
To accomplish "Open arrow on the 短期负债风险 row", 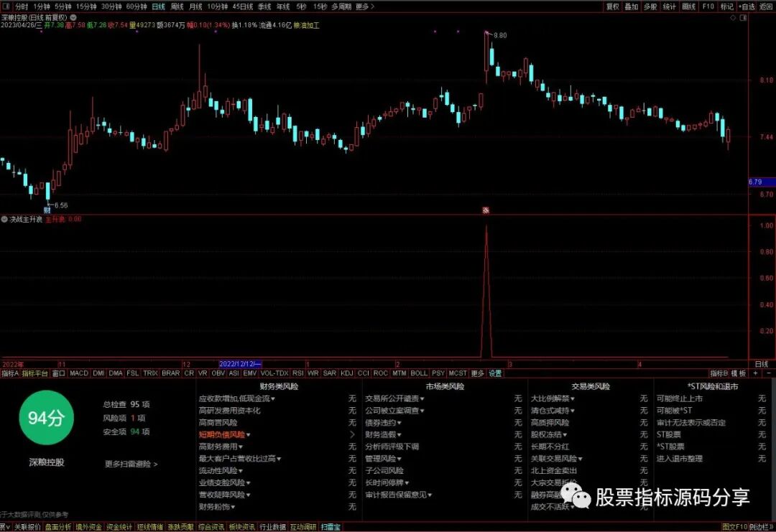I will coord(352,434).
